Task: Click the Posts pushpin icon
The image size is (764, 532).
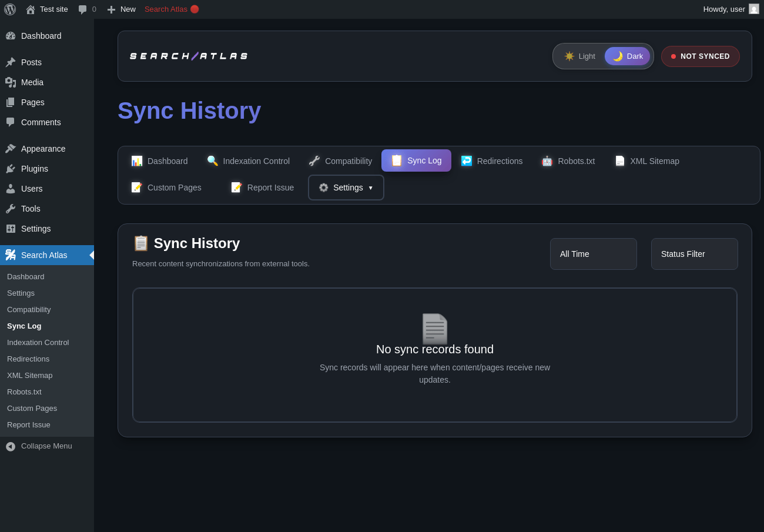Action: tap(11, 62)
